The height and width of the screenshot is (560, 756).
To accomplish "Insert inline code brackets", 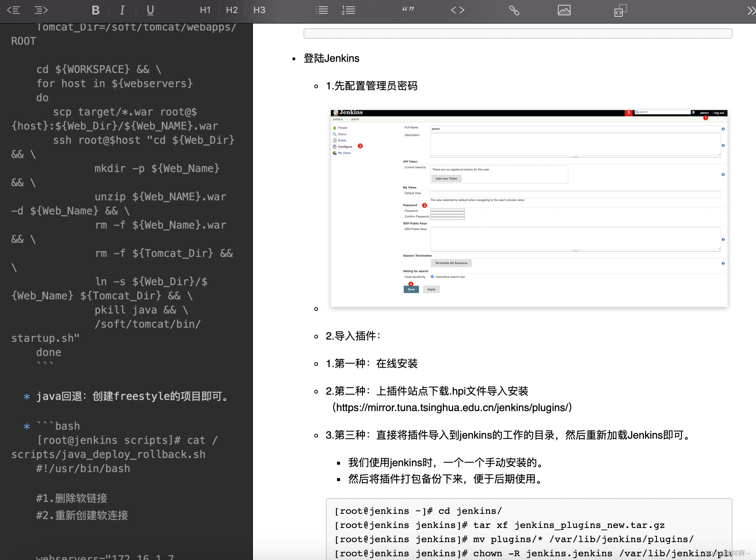I will (457, 10).
